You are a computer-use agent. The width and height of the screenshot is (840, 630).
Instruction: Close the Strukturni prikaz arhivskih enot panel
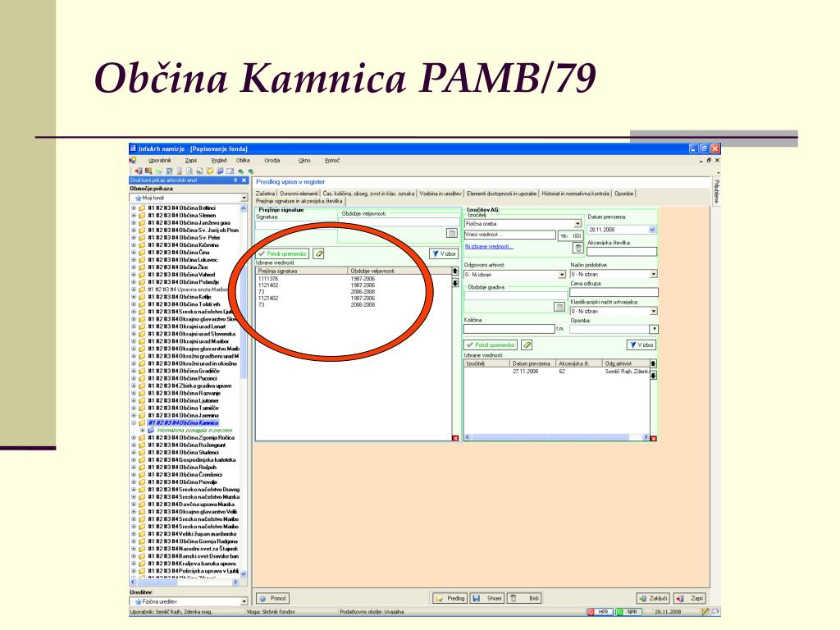[244, 180]
